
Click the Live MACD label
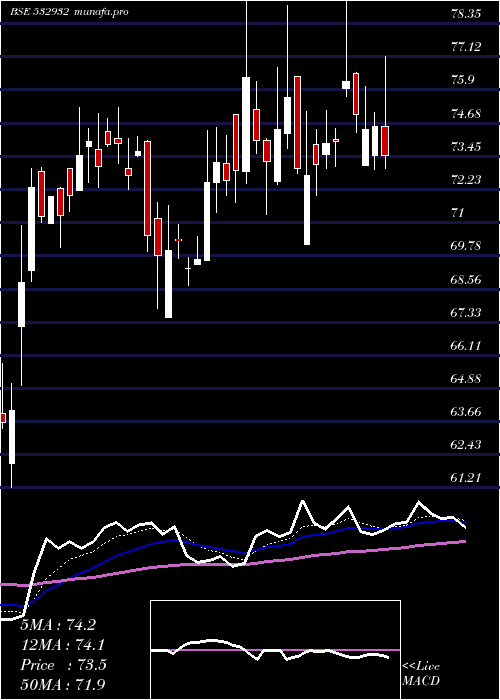tap(421, 674)
